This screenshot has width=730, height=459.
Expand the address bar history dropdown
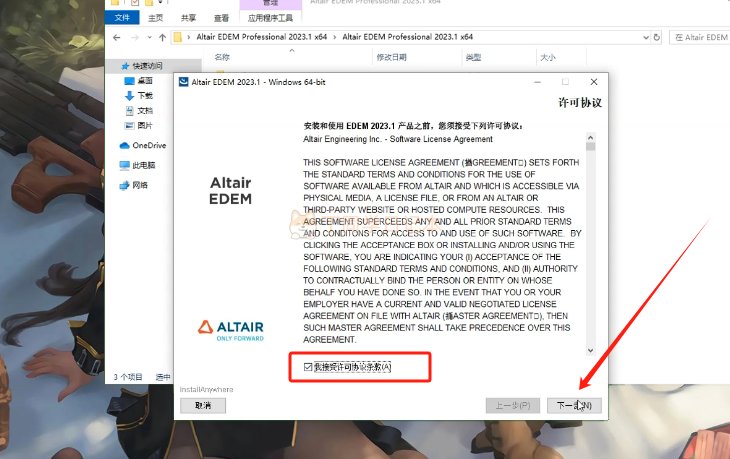(646, 37)
